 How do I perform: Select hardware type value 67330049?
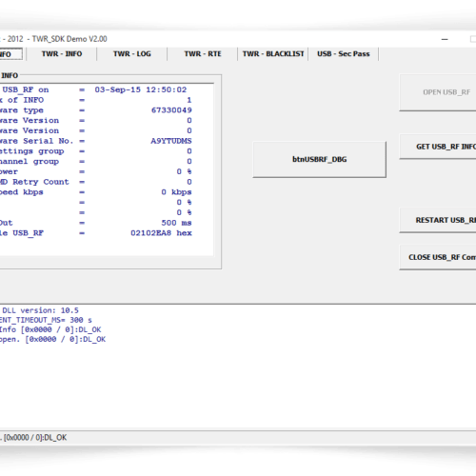(x=171, y=110)
